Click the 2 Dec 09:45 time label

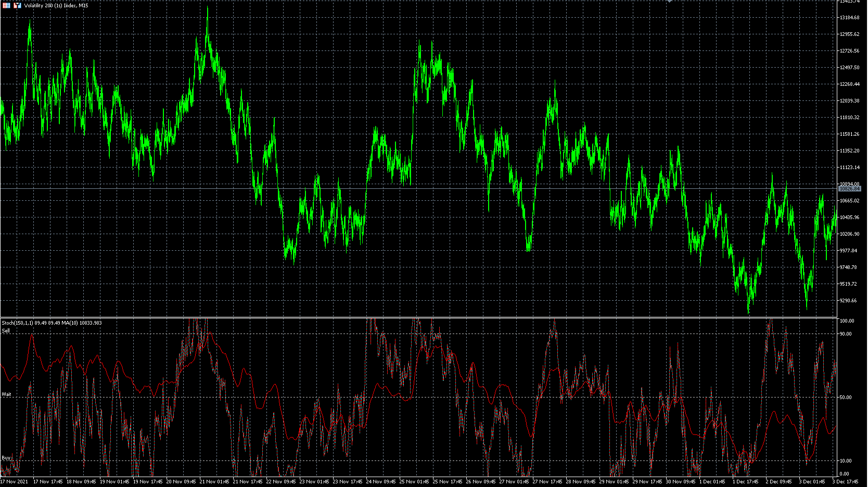point(779,482)
